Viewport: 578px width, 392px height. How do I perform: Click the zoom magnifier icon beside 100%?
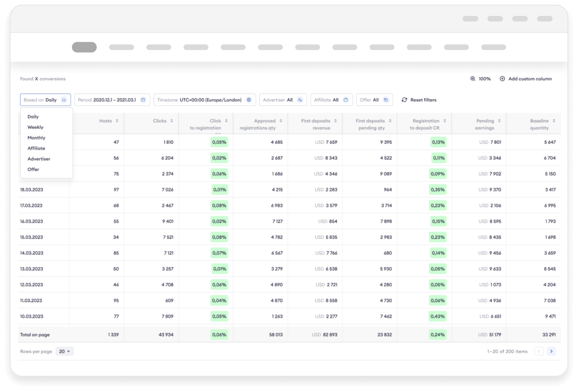coord(473,79)
